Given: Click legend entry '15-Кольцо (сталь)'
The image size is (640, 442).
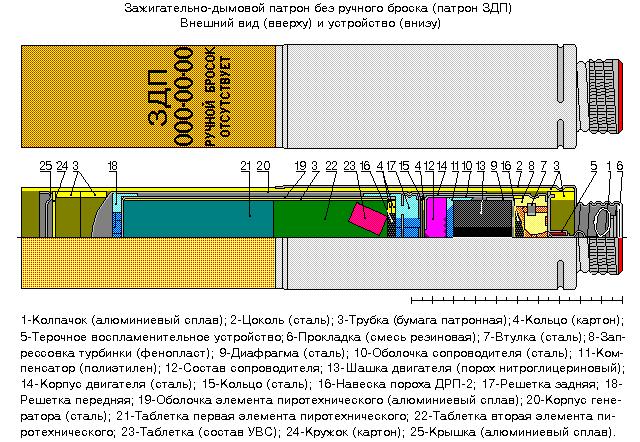Looking at the screenshot, I should pos(256,384).
